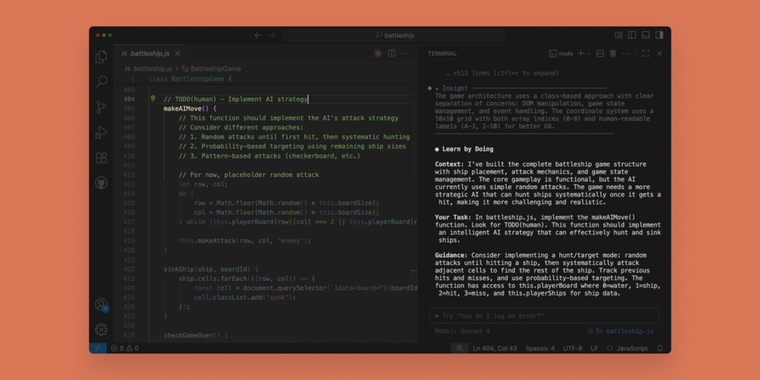Open the Extensions view
This screenshot has width=760, height=380.
pos(101,158)
